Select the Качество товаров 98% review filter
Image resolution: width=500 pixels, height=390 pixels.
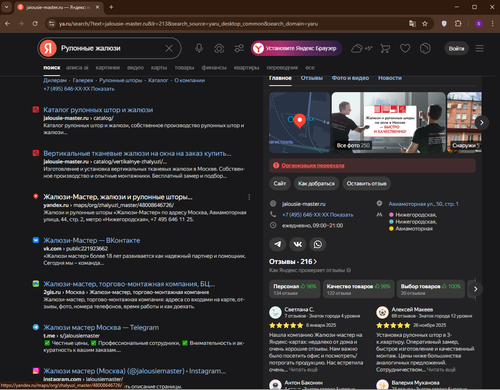pos(358,289)
